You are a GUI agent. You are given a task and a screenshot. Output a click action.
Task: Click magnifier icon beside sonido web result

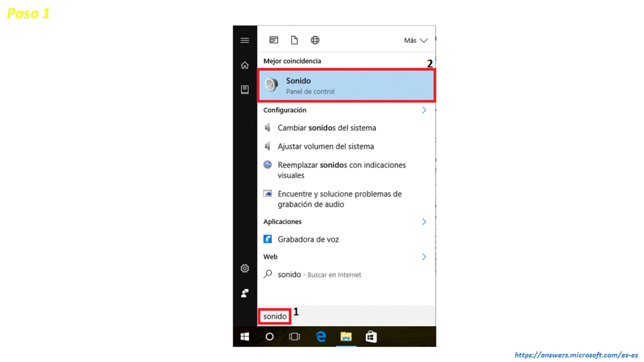268,274
